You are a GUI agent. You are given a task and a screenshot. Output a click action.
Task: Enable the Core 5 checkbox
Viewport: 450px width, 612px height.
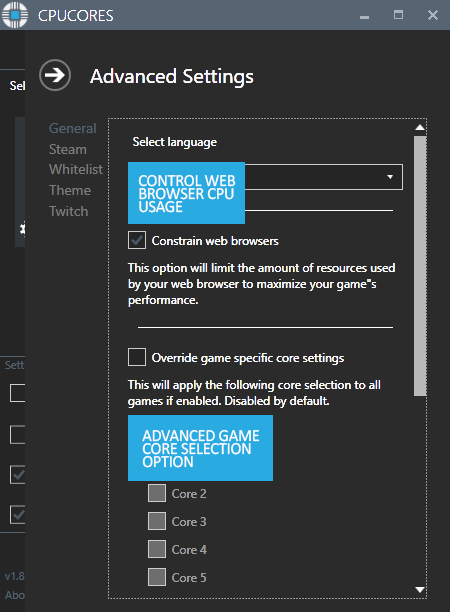(x=157, y=577)
